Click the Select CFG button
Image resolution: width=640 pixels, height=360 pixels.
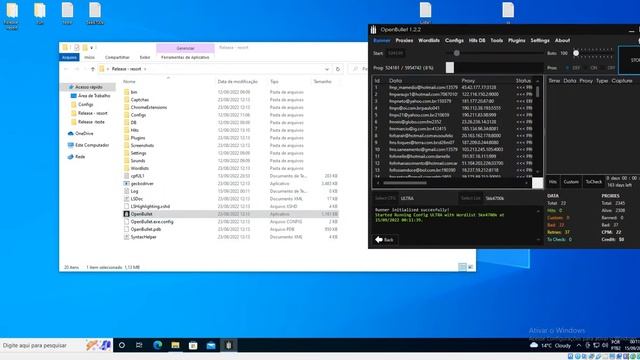pos(385,198)
